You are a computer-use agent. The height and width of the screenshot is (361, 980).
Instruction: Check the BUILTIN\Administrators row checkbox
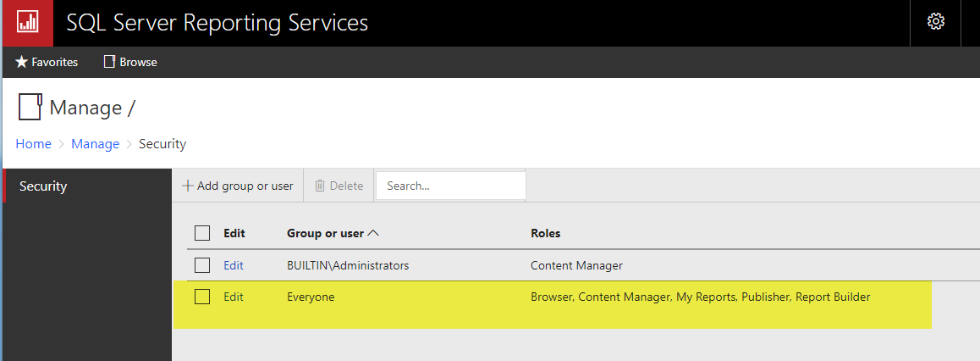[x=202, y=265]
